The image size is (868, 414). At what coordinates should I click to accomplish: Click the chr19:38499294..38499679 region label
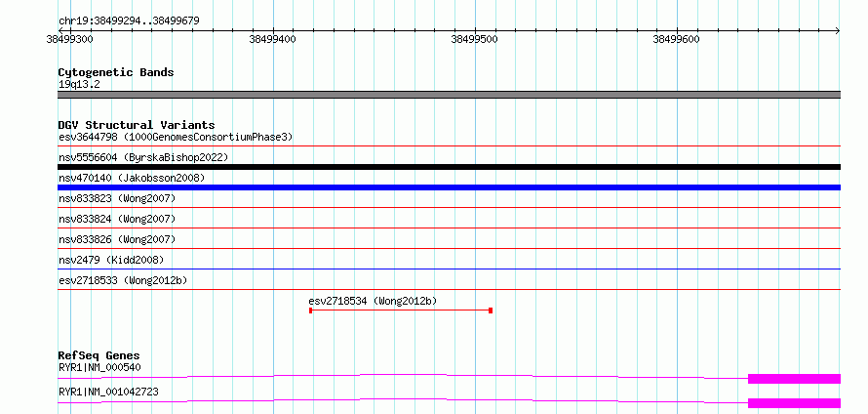(x=129, y=21)
